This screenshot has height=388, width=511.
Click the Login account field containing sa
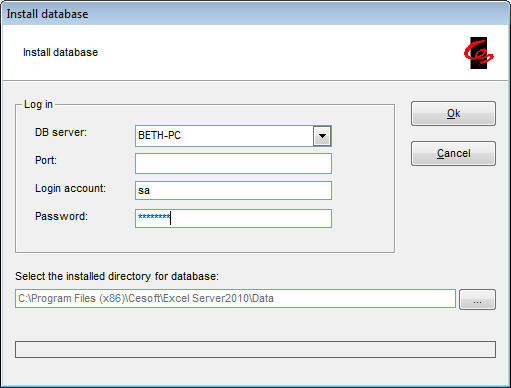pos(233,191)
